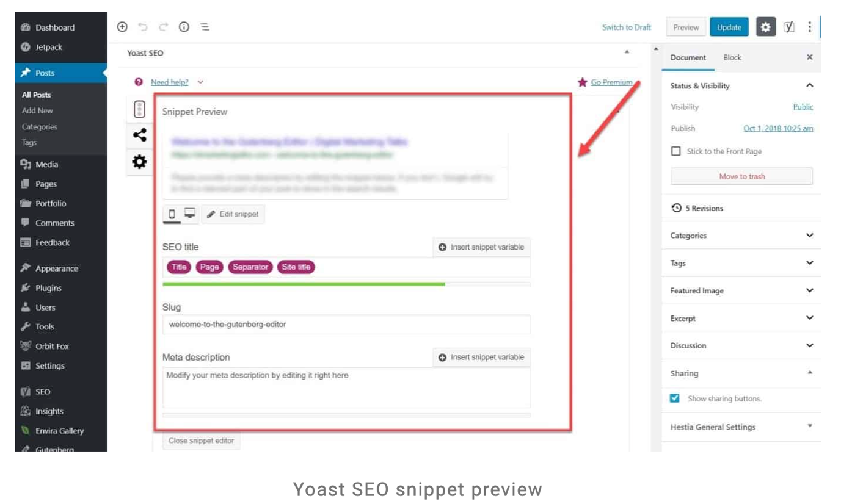The image size is (841, 504).
Task: Switch to mobile snippet preview icon
Action: coord(172,214)
